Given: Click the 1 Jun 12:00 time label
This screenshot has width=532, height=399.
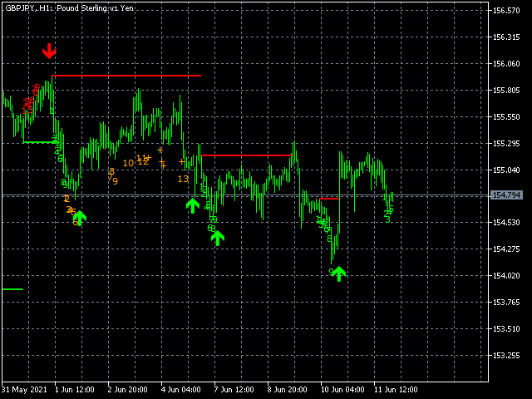Looking at the screenshot, I should (x=75, y=390).
